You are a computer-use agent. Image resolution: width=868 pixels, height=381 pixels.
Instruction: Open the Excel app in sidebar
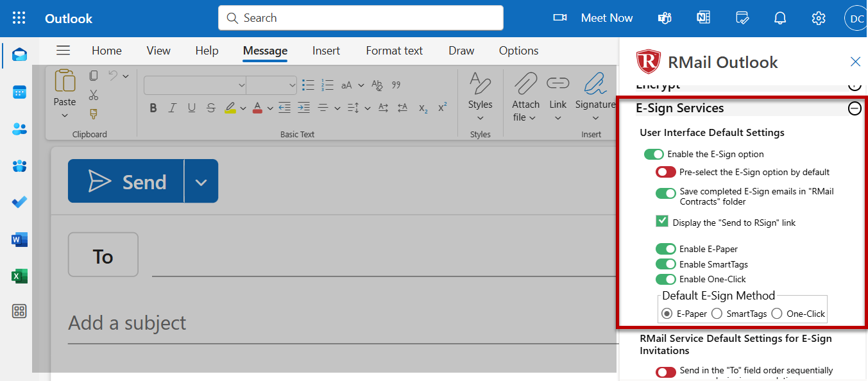(x=19, y=276)
